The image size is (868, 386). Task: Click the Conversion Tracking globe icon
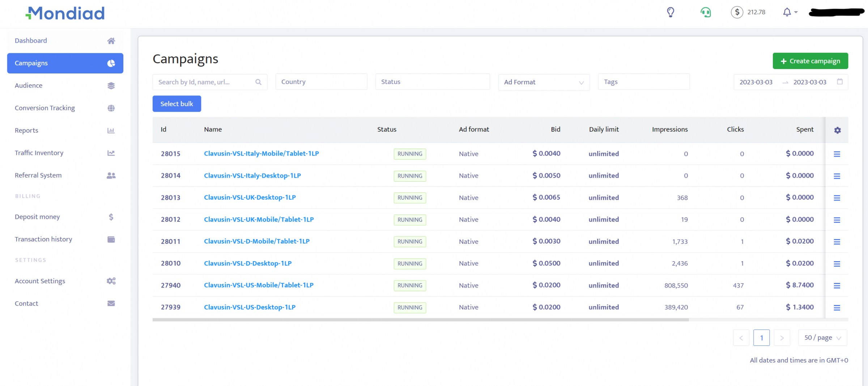point(111,108)
